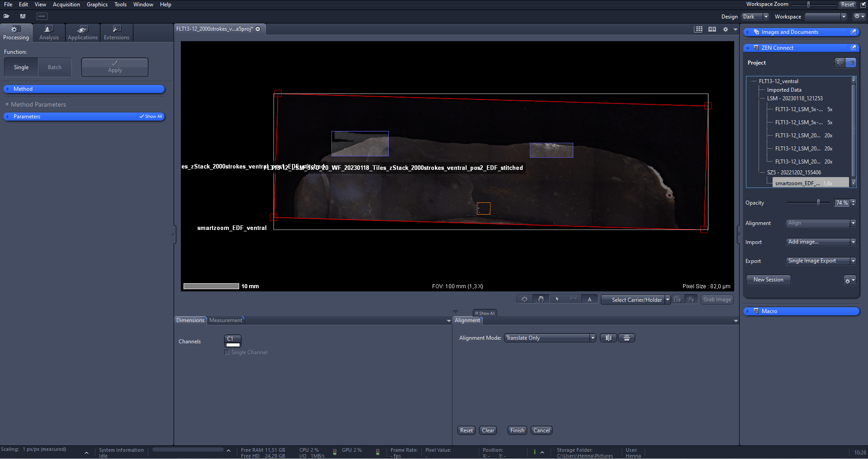Select Batch function mode
This screenshot has height=459, width=868.
pyautogui.click(x=55, y=67)
